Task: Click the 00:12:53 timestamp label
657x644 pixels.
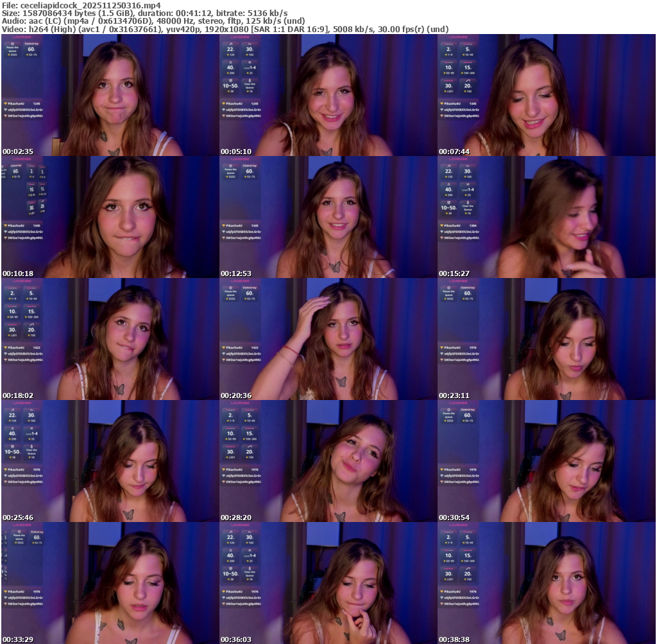Action: point(236,274)
